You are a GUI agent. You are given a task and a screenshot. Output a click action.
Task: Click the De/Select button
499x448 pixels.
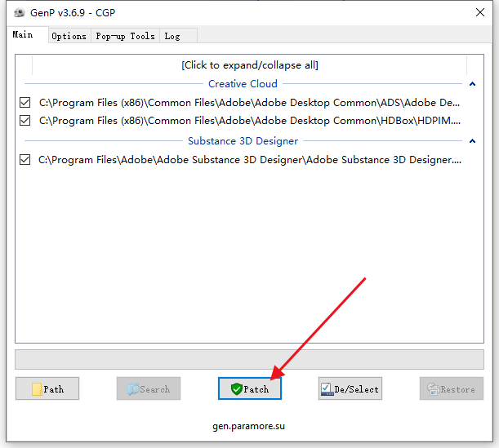350,388
